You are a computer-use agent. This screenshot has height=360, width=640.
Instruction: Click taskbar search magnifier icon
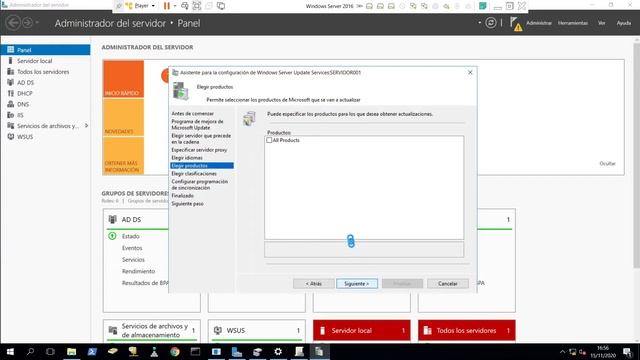pos(30,351)
